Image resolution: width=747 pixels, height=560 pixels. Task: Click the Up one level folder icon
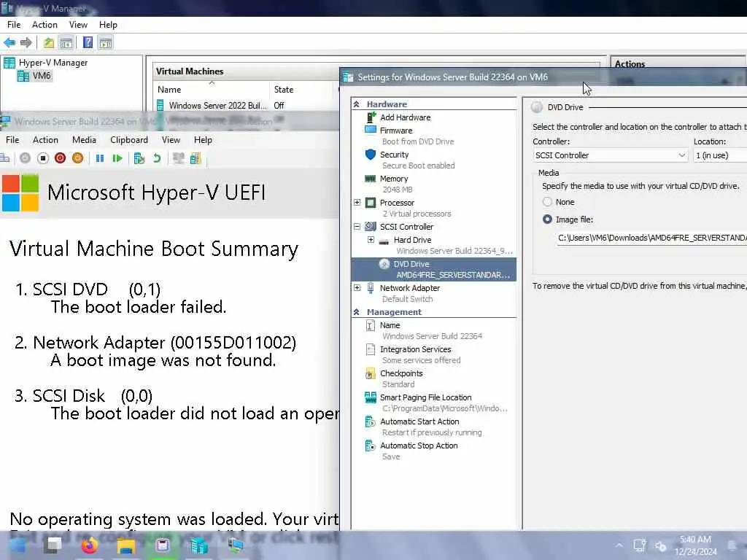[49, 43]
